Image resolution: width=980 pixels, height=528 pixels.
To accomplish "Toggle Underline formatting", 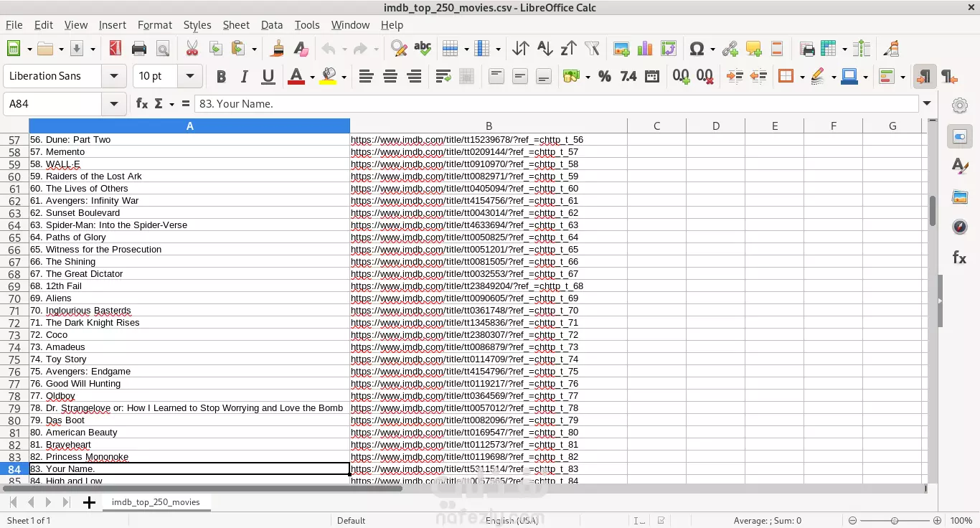I will (268, 76).
